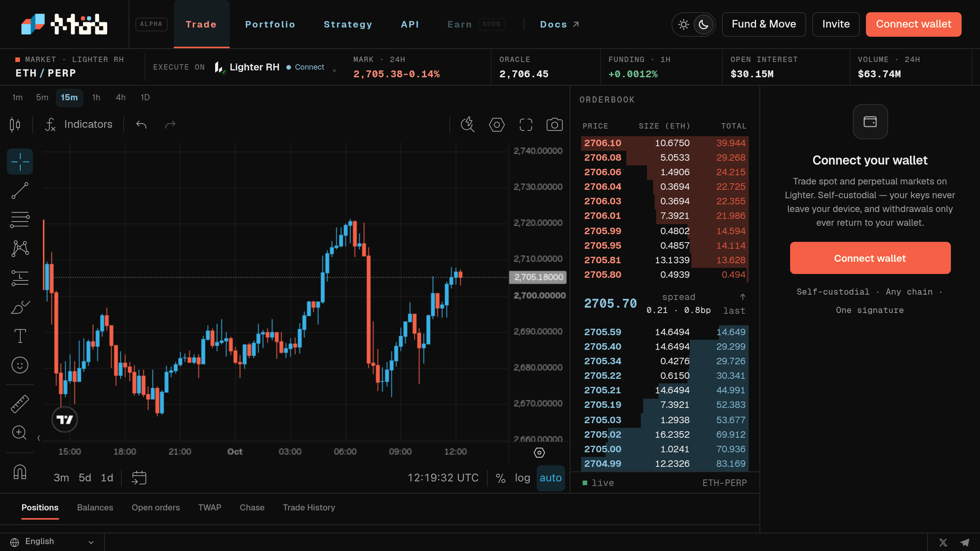The image size is (980, 551).
Task: Activate the zoom in tool
Action: [x=19, y=433]
